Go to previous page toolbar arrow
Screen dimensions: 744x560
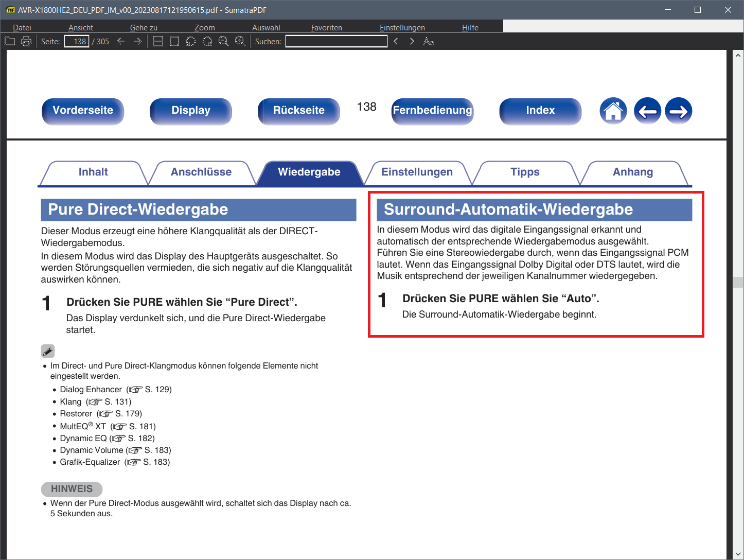(121, 41)
